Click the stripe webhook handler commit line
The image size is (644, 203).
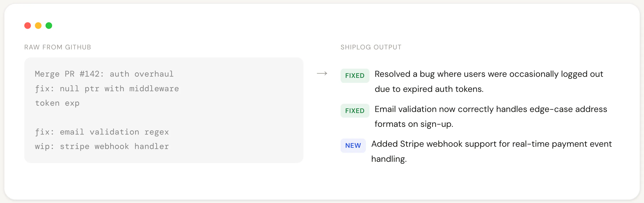pyautogui.click(x=102, y=146)
